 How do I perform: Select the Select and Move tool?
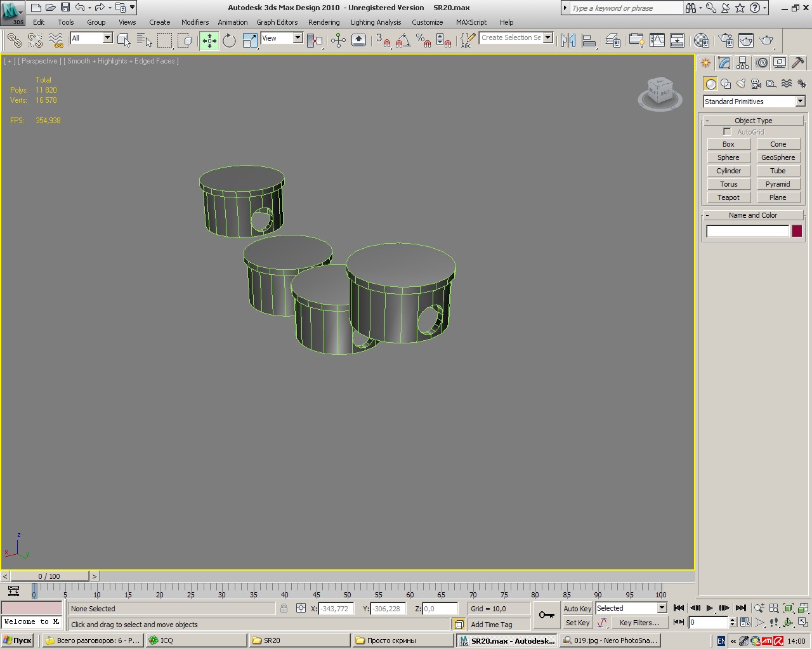click(209, 41)
